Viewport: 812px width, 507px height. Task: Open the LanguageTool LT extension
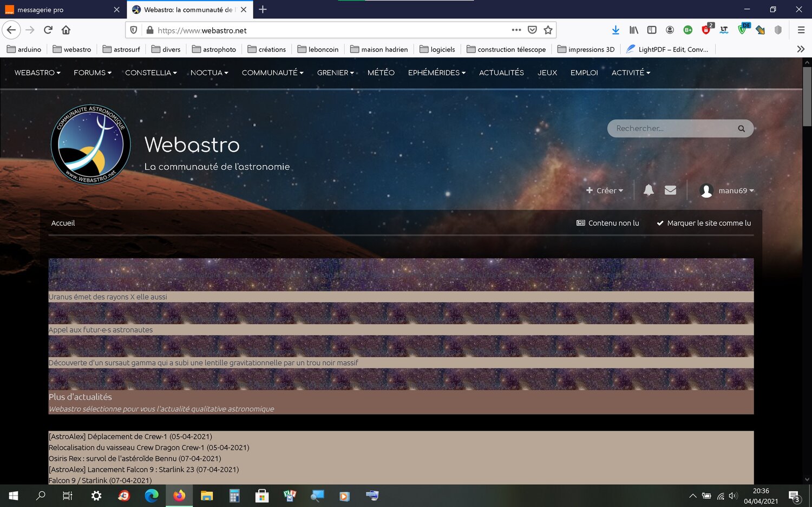(724, 30)
